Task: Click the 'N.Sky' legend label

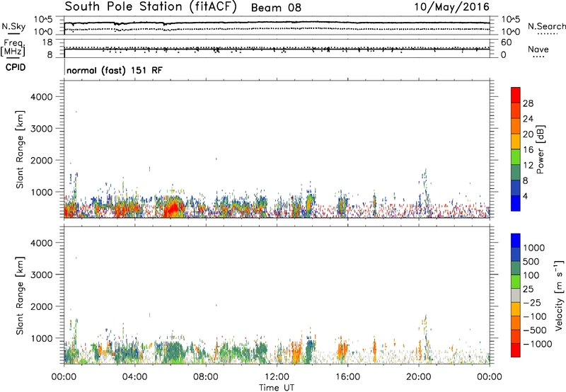Action: (13, 26)
